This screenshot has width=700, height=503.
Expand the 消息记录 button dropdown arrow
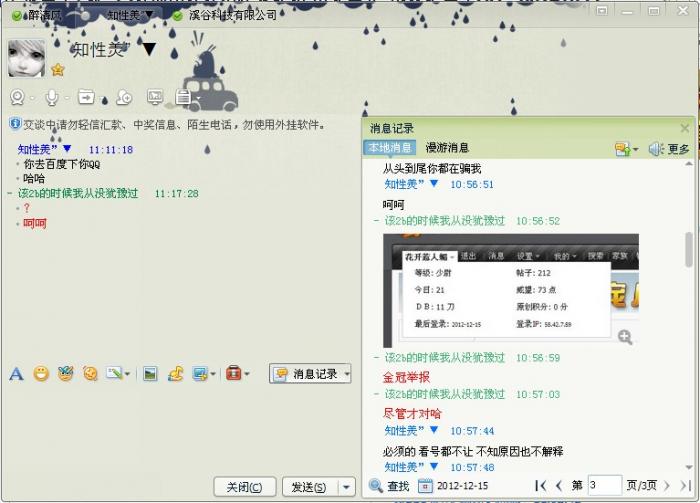[347, 374]
